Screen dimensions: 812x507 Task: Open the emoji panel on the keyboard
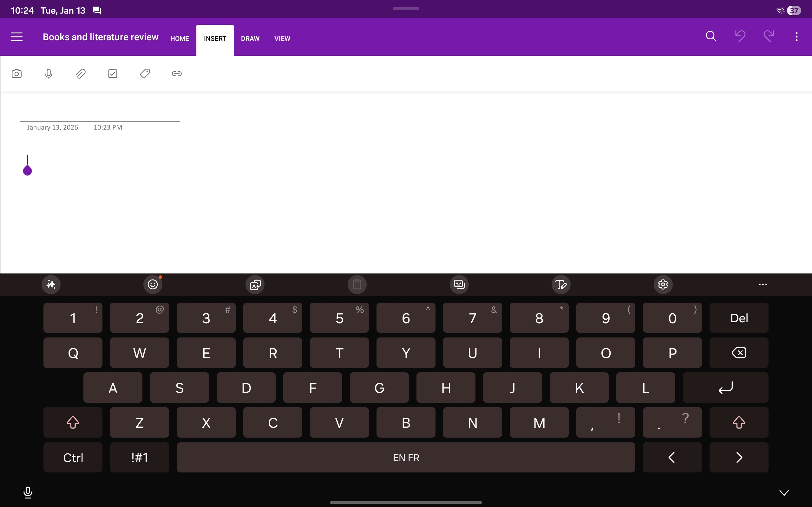pyautogui.click(x=153, y=284)
